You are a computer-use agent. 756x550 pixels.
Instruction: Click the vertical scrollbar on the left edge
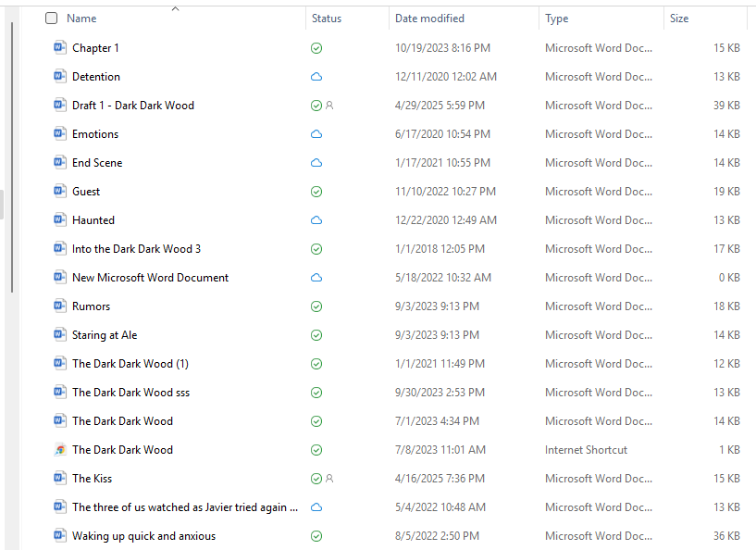click(11, 157)
